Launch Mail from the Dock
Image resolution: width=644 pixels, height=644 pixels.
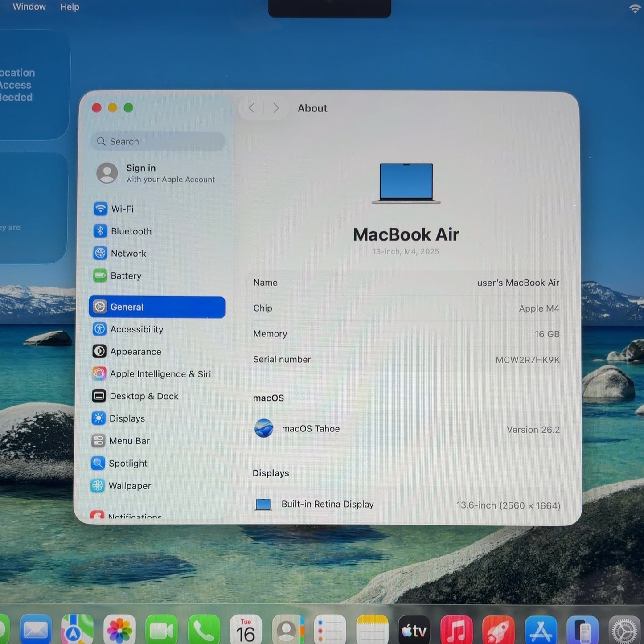pyautogui.click(x=36, y=630)
